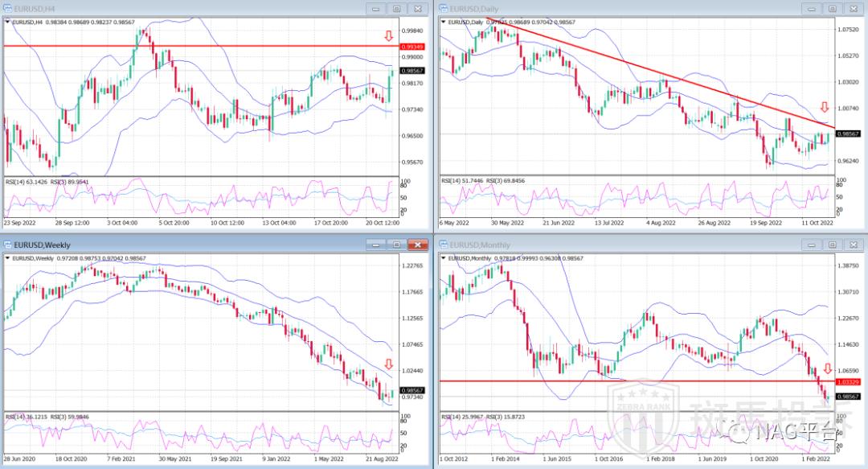This screenshot has width=868, height=469.
Task: Click the EURUSD,Monthly window title icon
Action: [x=442, y=244]
